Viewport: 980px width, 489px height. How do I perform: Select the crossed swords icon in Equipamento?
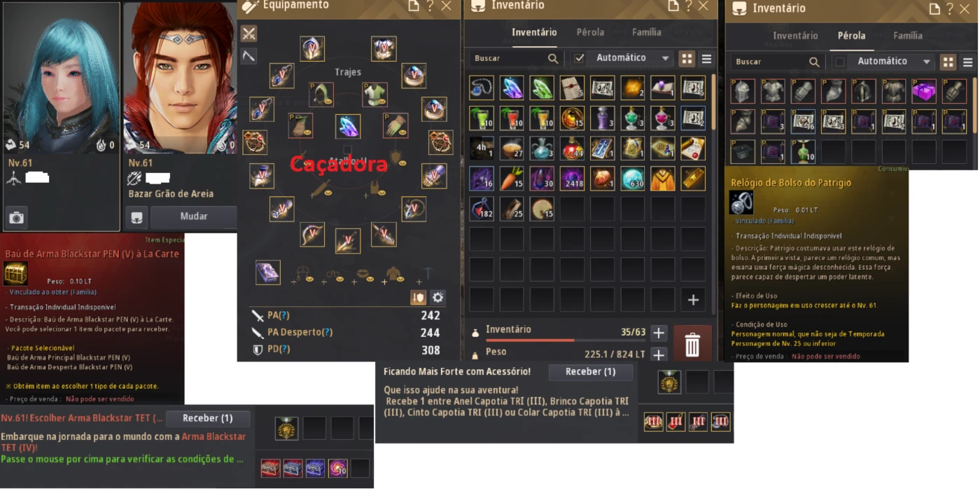[x=249, y=34]
